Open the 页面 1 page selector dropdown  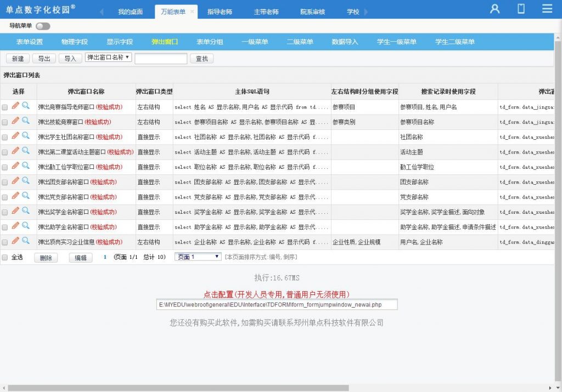pyautogui.click(x=198, y=257)
